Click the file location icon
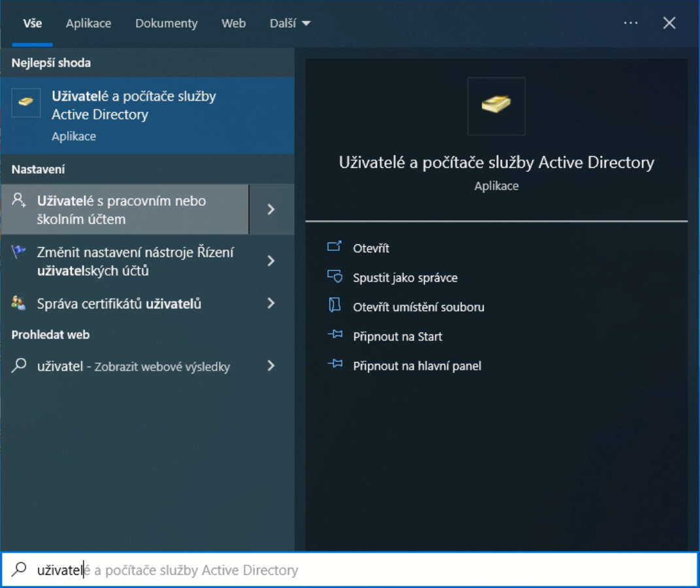This screenshot has height=588, width=700. (335, 306)
